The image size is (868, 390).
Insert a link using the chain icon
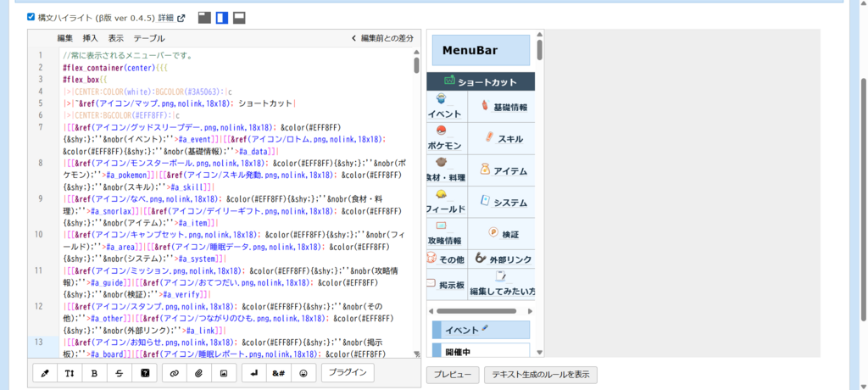tap(175, 373)
